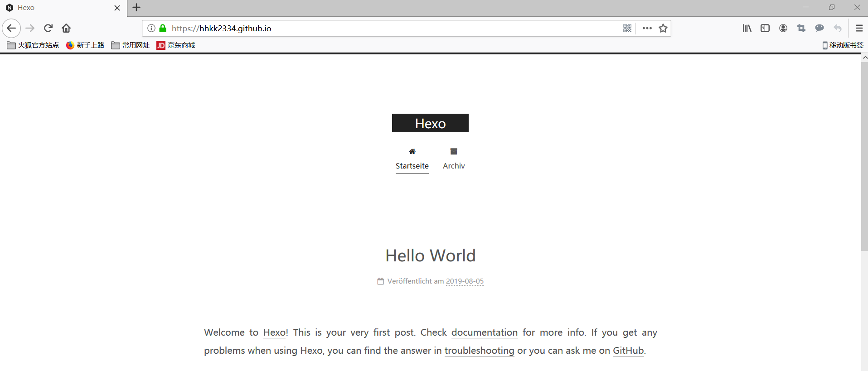Click the undo arrow toolbar icon
This screenshot has width=868, height=371.
tap(838, 28)
